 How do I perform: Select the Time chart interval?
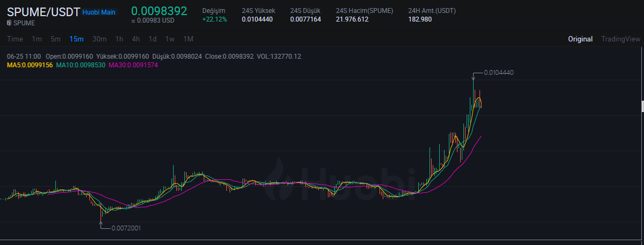(x=15, y=39)
